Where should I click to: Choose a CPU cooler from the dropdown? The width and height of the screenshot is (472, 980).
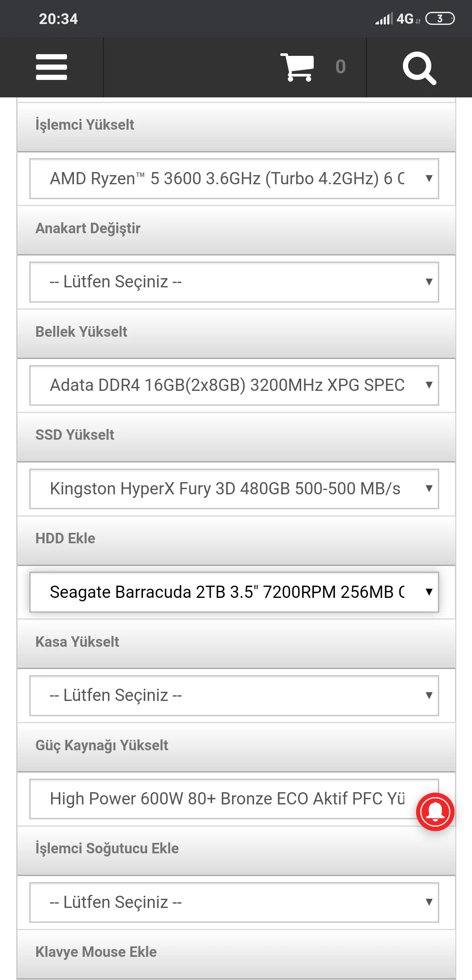pos(234,902)
